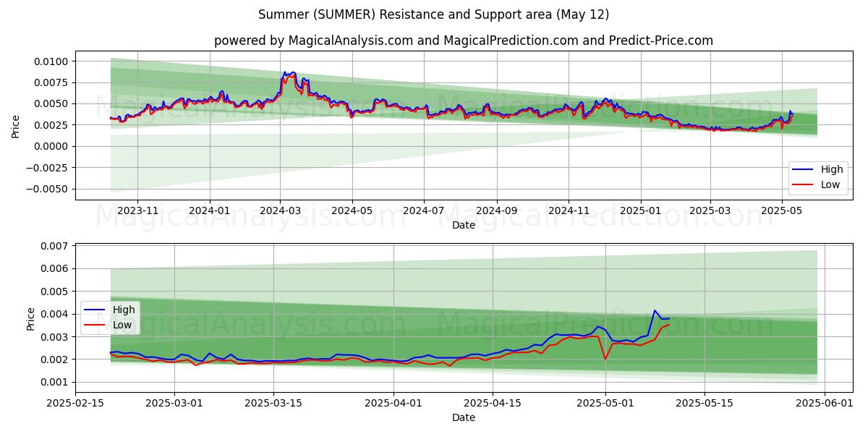Click the "2024-07" x-axis tick label
The image size is (868, 434).
(x=424, y=210)
